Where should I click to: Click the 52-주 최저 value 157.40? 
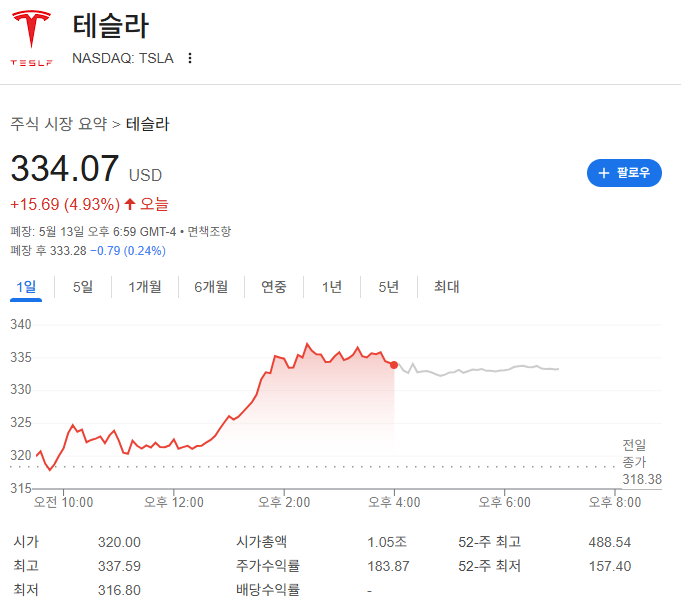610,566
